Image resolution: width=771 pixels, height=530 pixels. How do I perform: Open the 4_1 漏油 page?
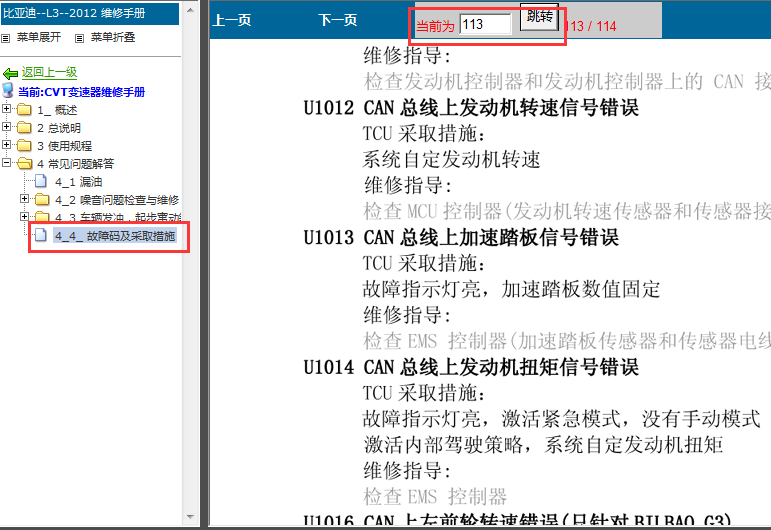tap(79, 182)
